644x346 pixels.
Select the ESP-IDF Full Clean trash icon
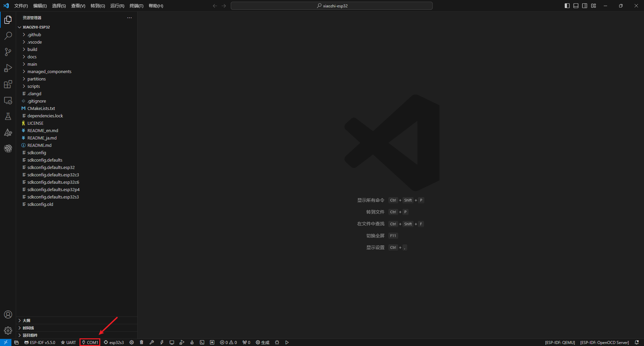point(142,342)
